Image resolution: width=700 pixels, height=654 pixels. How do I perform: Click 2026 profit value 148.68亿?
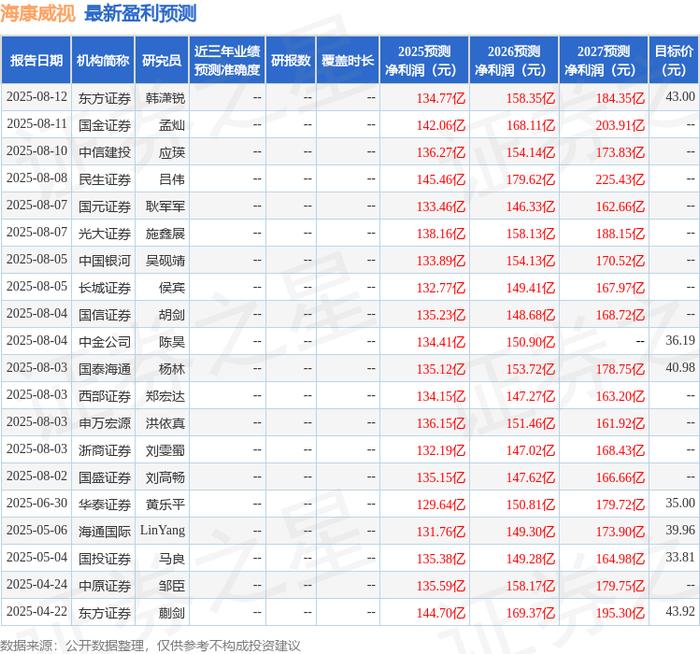(530, 315)
